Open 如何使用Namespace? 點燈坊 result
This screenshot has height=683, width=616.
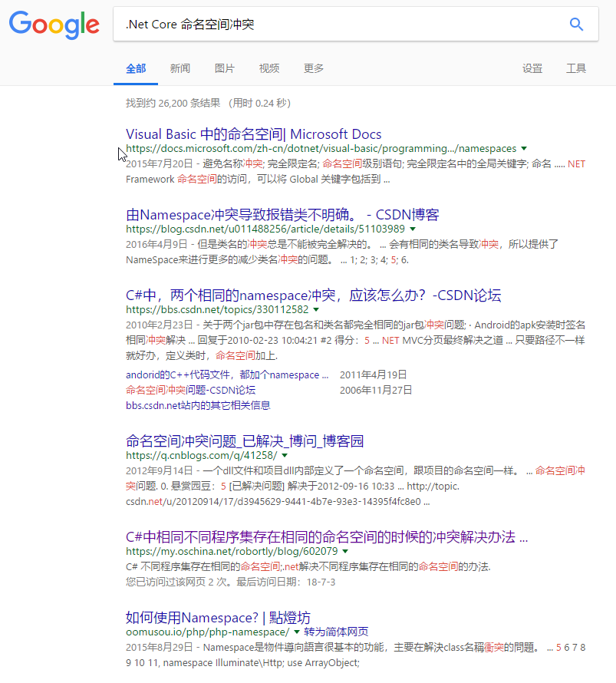(218, 618)
